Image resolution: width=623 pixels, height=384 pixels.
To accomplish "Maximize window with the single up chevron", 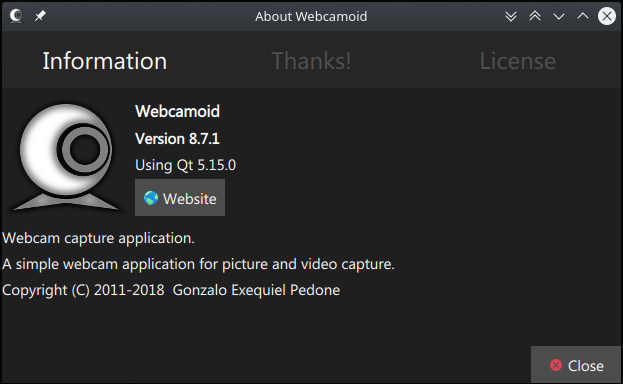I will click(x=583, y=16).
